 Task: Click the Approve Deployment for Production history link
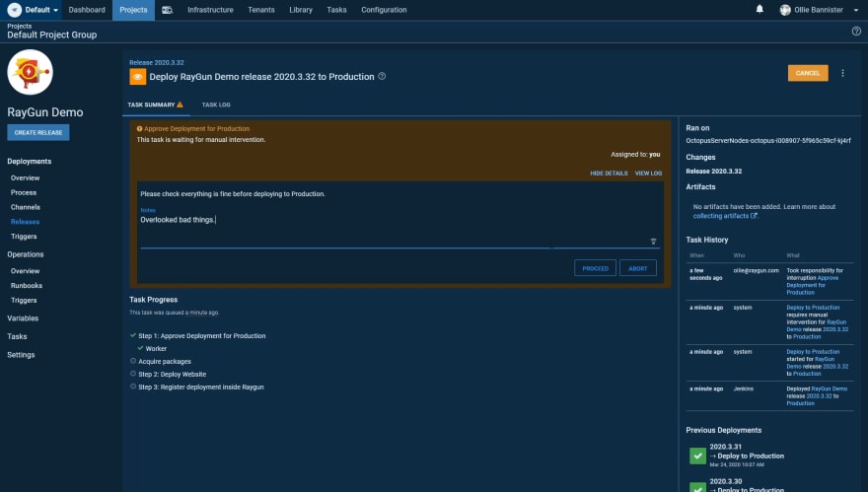click(812, 285)
